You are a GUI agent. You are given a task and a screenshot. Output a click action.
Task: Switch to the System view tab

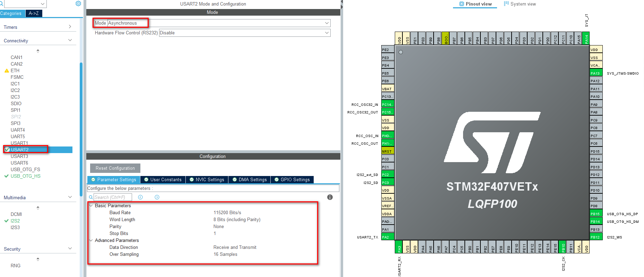[520, 4]
